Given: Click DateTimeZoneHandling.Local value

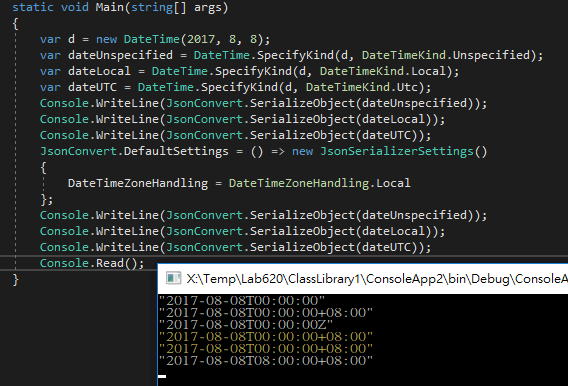Looking at the screenshot, I should 320,183.
